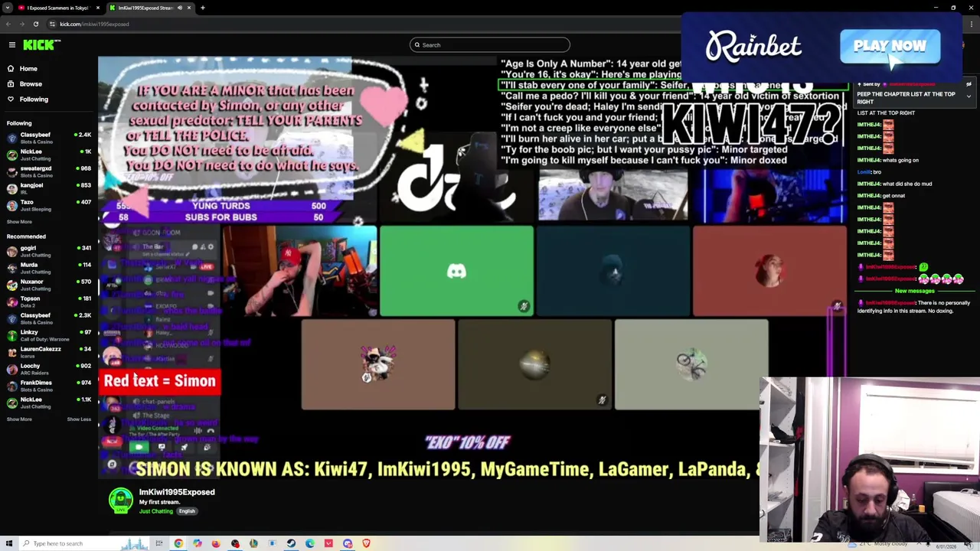
Task: Click Just Chatting category link
Action: point(156,511)
